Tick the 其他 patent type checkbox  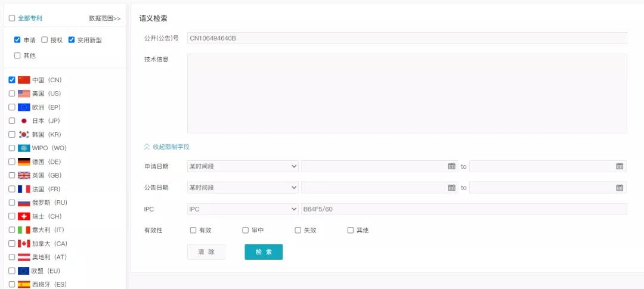(x=17, y=55)
